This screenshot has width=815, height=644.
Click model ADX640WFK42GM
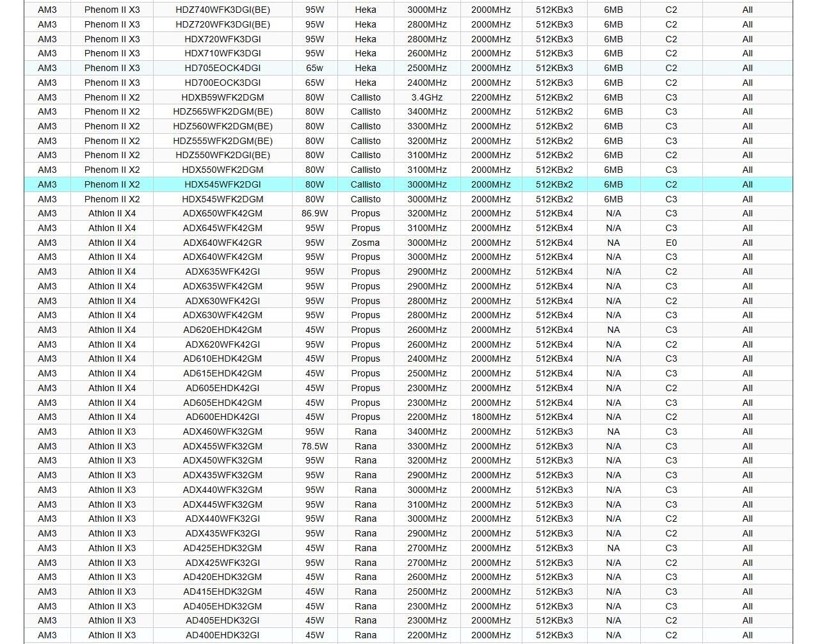pyautogui.click(x=222, y=257)
